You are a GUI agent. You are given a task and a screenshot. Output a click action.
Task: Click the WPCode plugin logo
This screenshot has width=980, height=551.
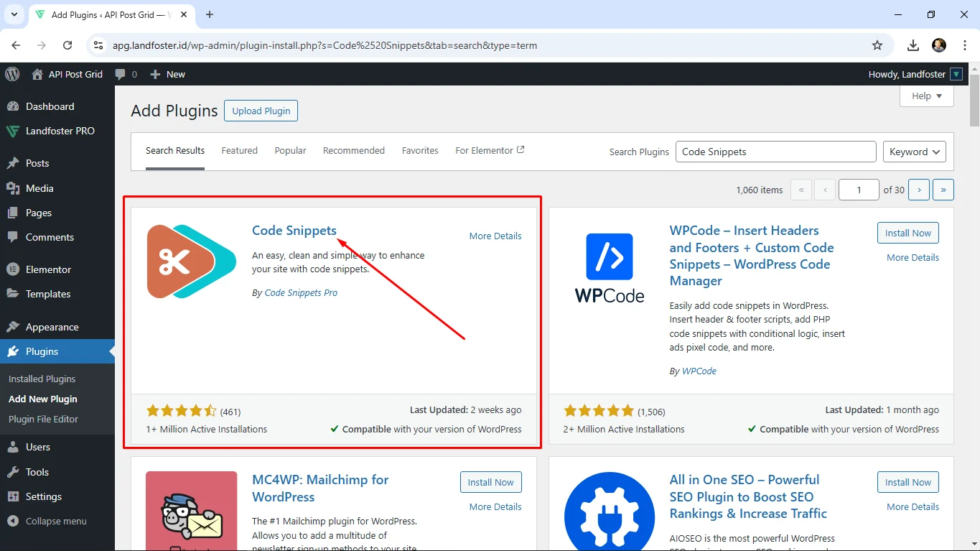pyautogui.click(x=610, y=267)
